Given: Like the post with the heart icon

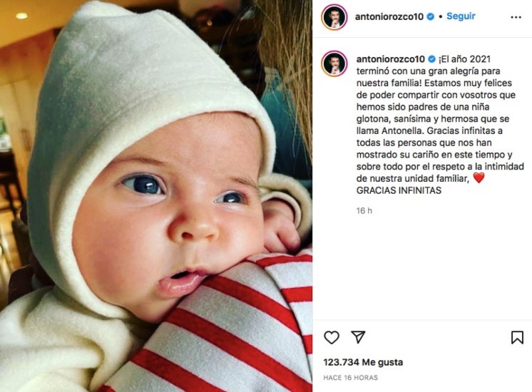Looking at the screenshot, I should [x=332, y=337].
